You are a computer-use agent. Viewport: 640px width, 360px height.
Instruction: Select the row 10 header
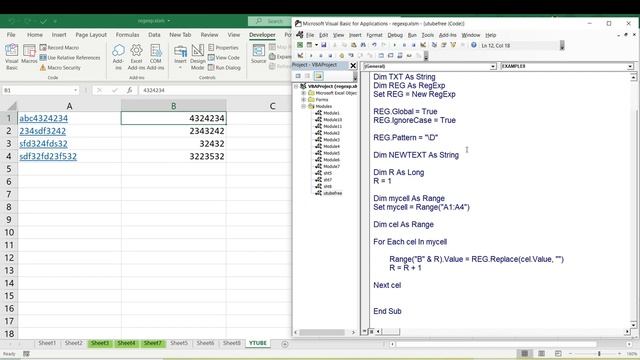(x=9, y=232)
